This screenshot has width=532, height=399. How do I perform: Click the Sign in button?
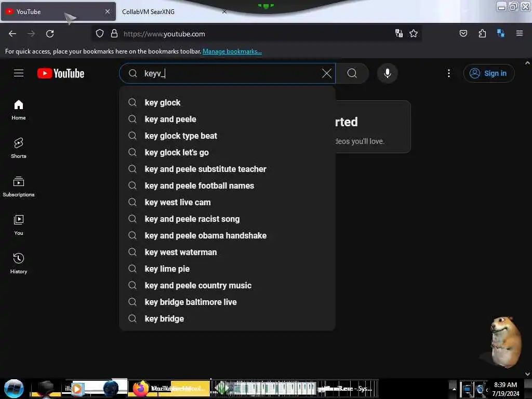click(489, 73)
